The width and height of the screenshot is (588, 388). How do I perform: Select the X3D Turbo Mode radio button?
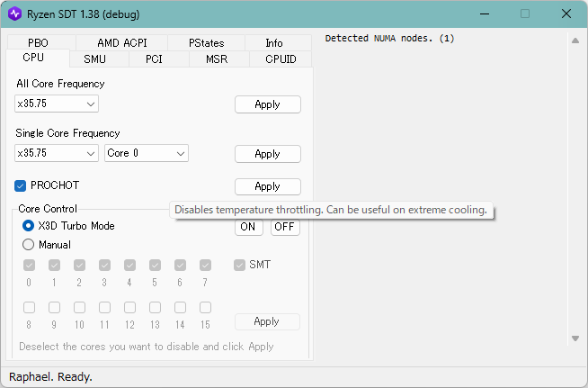(28, 226)
